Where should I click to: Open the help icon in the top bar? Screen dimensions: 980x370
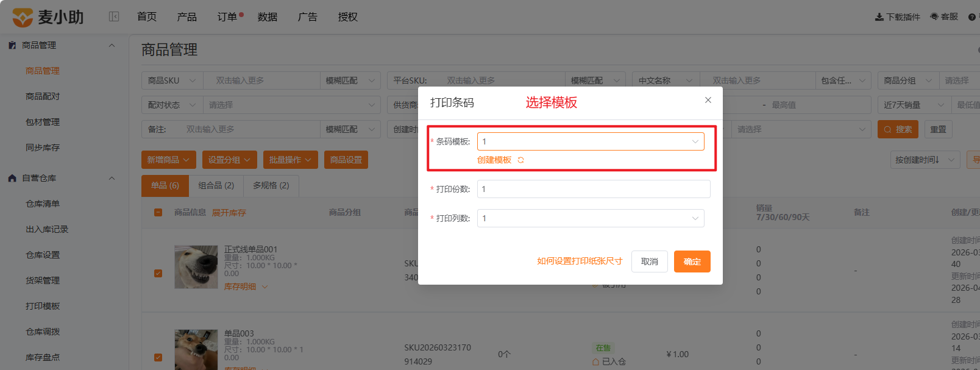point(972,17)
